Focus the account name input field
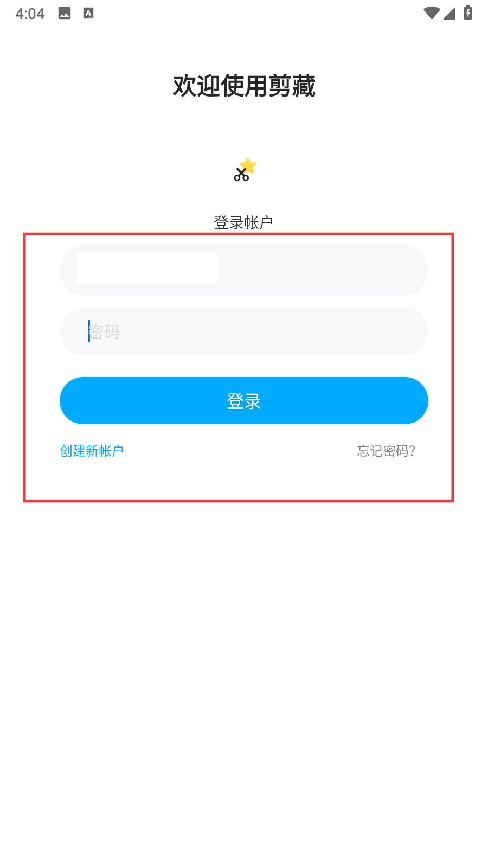This screenshot has height=868, width=488. point(244,270)
